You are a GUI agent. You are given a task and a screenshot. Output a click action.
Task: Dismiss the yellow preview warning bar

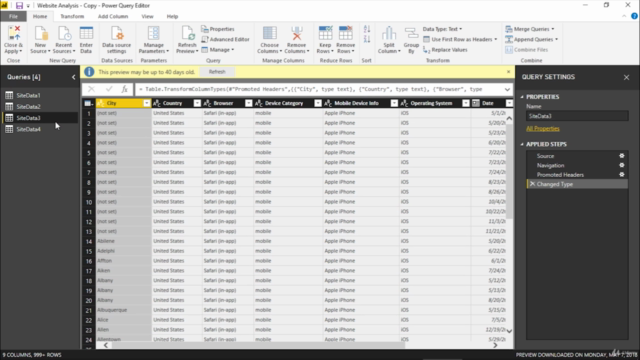coord(509,72)
